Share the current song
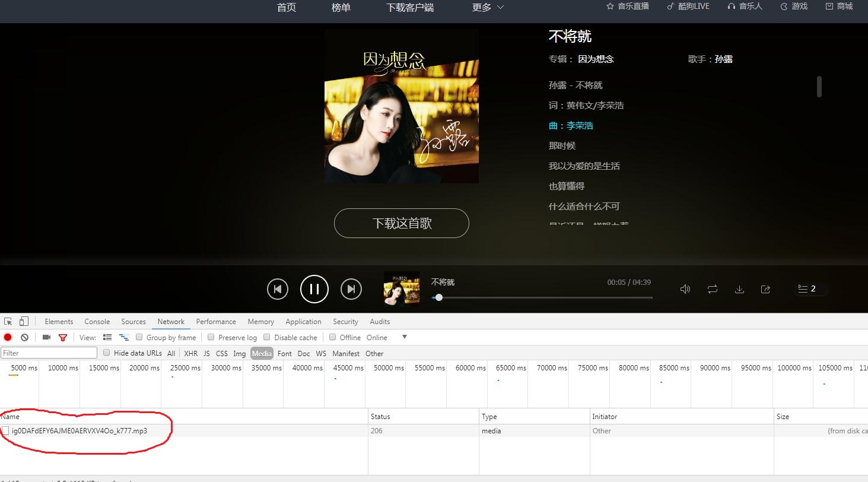The image size is (868, 482). pos(765,289)
